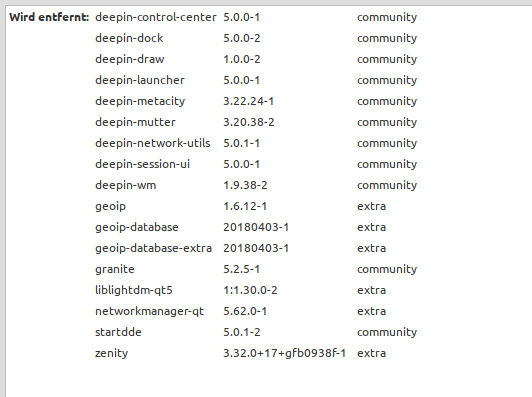Click the deepin-session-ui package entry
The width and height of the screenshot is (532, 397).
(142, 164)
